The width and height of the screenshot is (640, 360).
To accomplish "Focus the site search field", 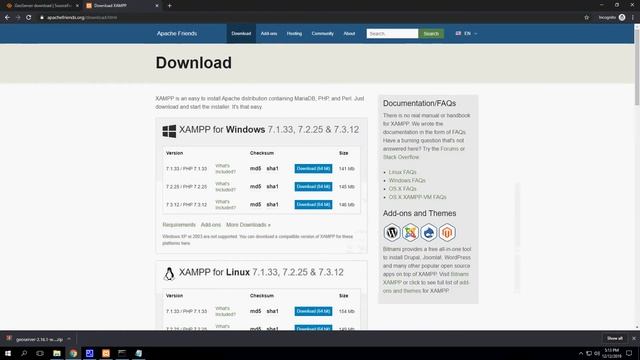I will coord(392,33).
